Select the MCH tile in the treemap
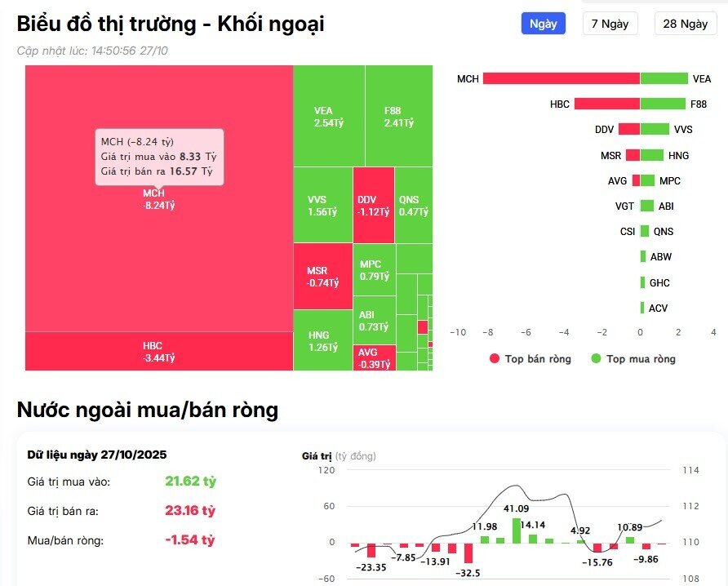 tap(155, 245)
